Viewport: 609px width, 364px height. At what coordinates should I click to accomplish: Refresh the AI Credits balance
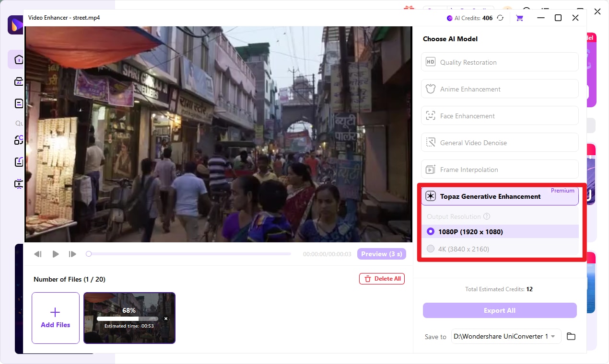coord(500,18)
